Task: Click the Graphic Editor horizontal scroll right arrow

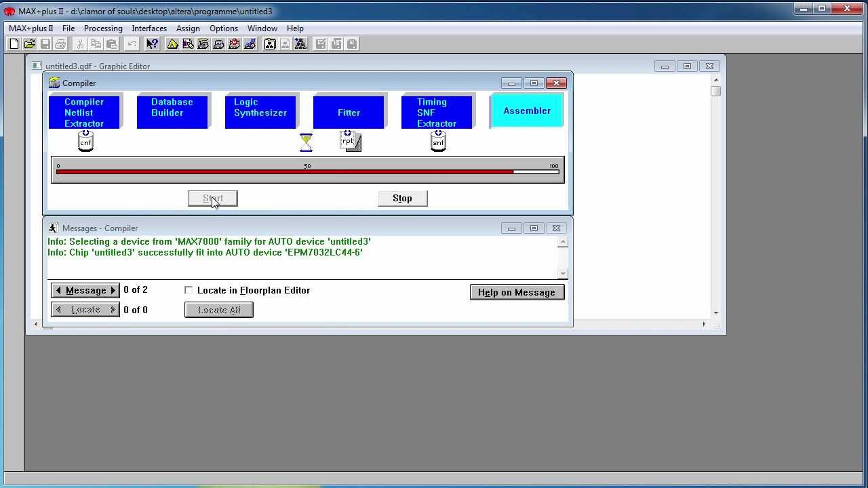Action: pos(704,324)
